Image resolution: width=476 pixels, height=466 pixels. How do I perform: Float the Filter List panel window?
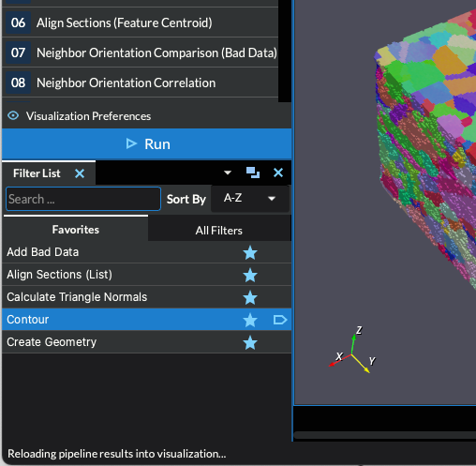tap(253, 173)
